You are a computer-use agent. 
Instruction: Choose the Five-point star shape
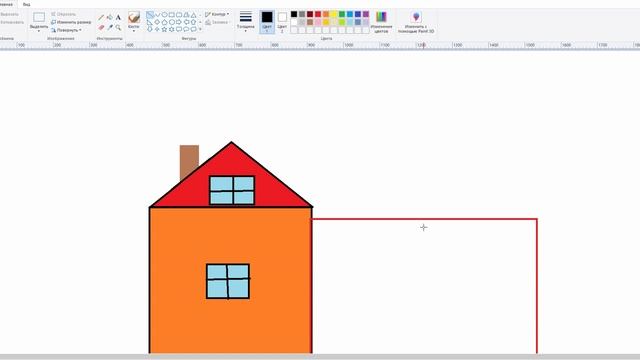164,29
